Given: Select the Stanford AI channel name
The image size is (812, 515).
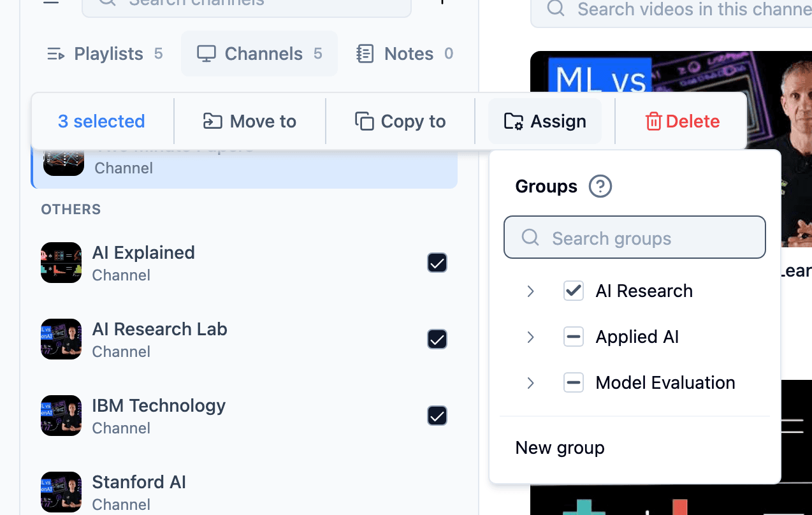Looking at the screenshot, I should [139, 482].
